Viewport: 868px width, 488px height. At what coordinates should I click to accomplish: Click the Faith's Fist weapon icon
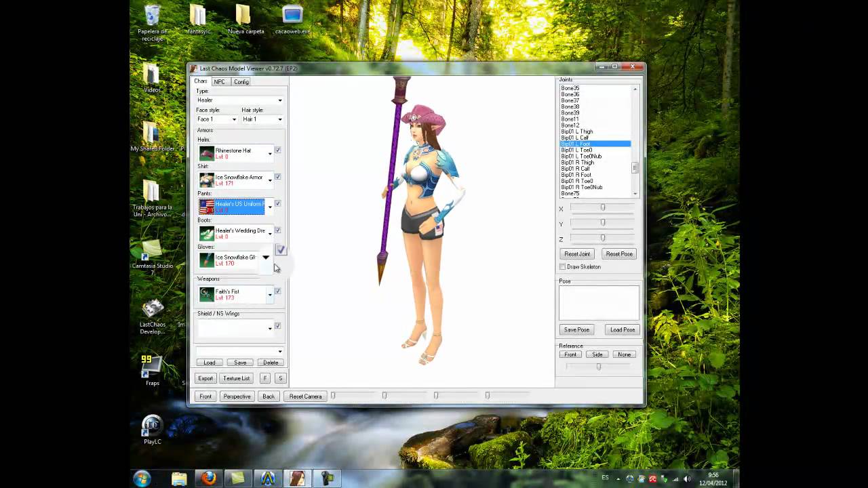pos(207,294)
